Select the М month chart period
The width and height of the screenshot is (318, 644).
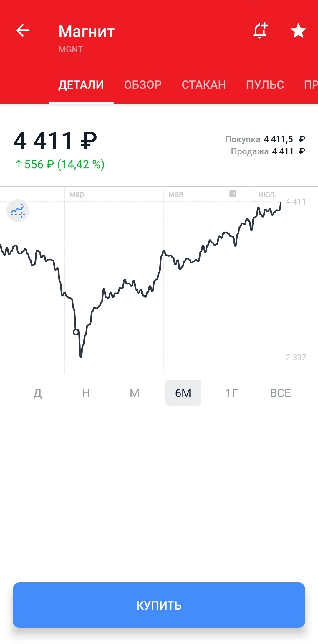135,393
